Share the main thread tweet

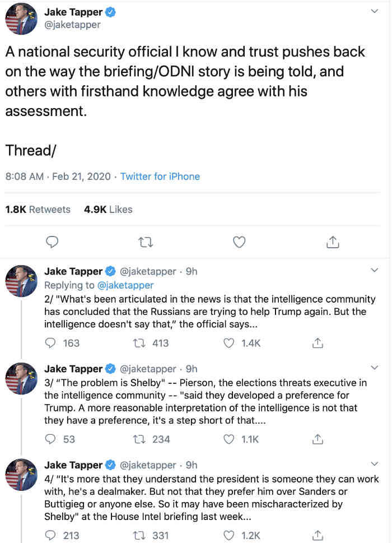(333, 242)
